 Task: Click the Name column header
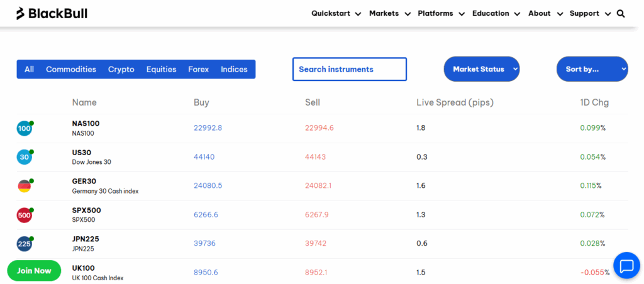coord(84,102)
